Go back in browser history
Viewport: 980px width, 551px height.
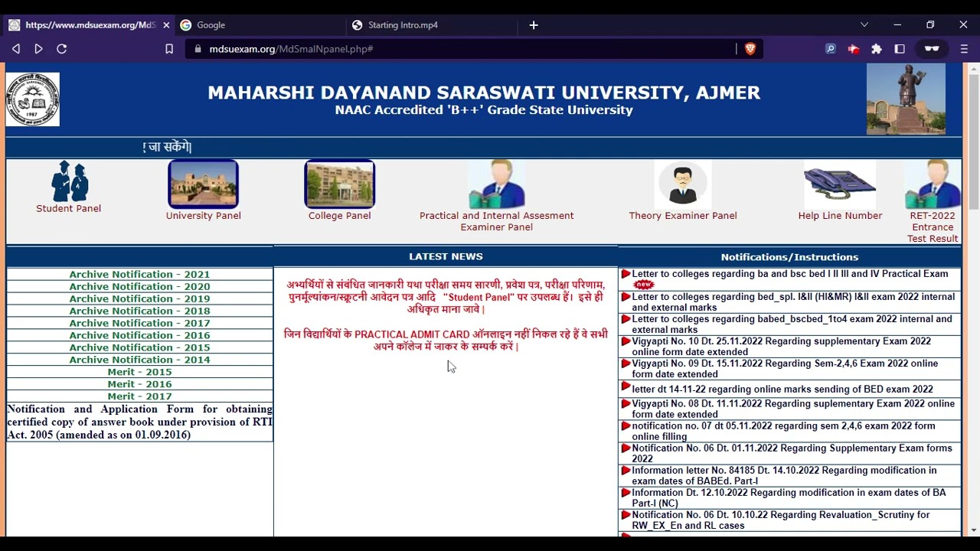pos(16,49)
